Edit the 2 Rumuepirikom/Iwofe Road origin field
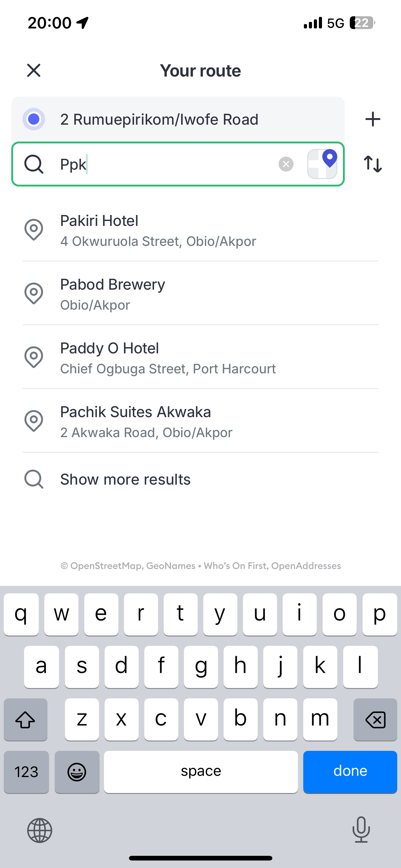Image resolution: width=401 pixels, height=868 pixels. click(x=189, y=119)
